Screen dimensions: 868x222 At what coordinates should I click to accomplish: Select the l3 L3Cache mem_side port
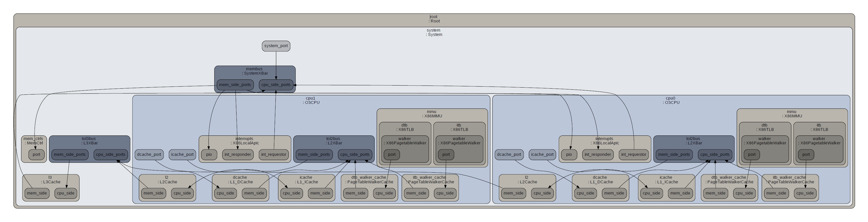point(37,193)
